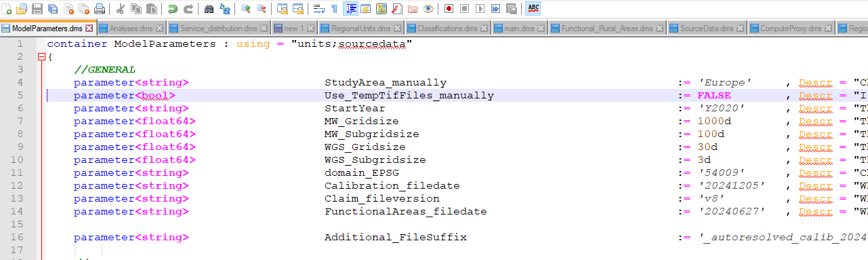Click the '54009' domain_EPSG value

click(721, 173)
